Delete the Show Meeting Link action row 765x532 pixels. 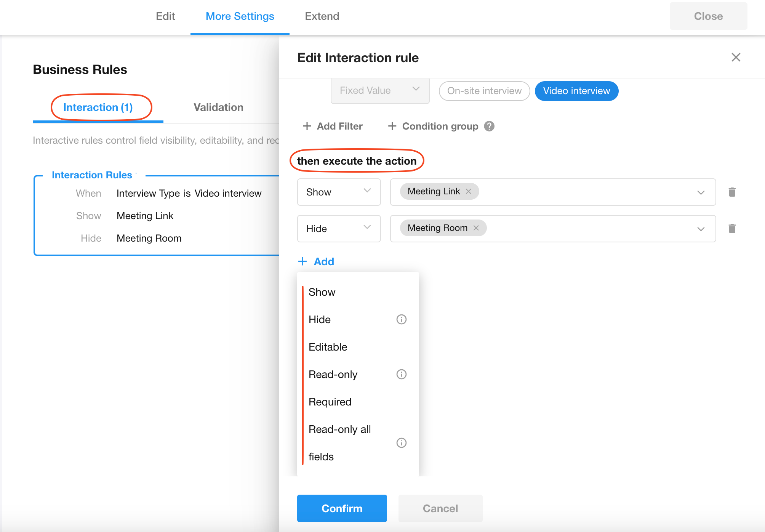click(x=732, y=192)
